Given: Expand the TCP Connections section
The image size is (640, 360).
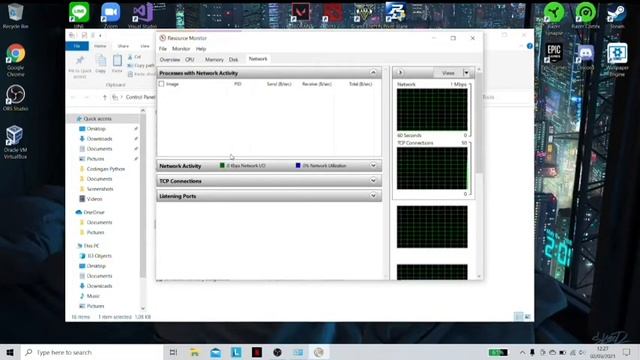Looking at the screenshot, I should point(373,181).
